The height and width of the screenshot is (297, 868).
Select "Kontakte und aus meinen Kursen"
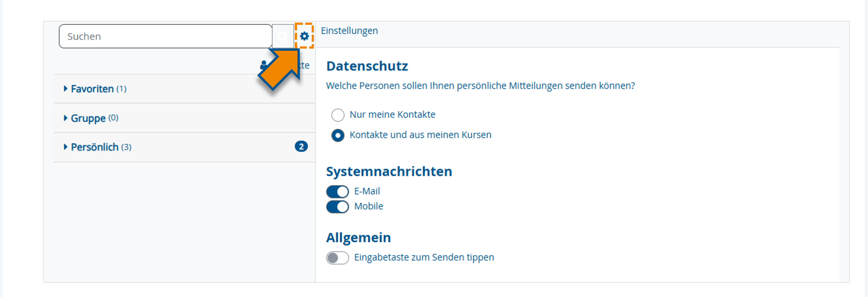pos(338,135)
